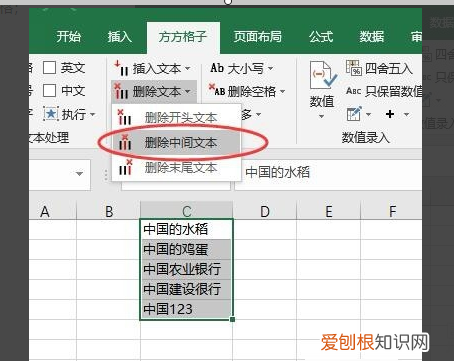Click the 四舍五入 icon

[354, 68]
